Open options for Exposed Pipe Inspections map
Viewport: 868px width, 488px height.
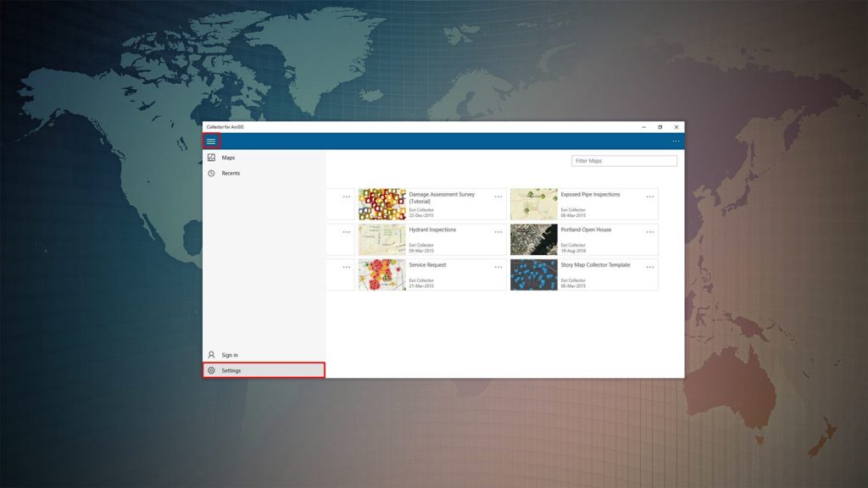click(650, 197)
